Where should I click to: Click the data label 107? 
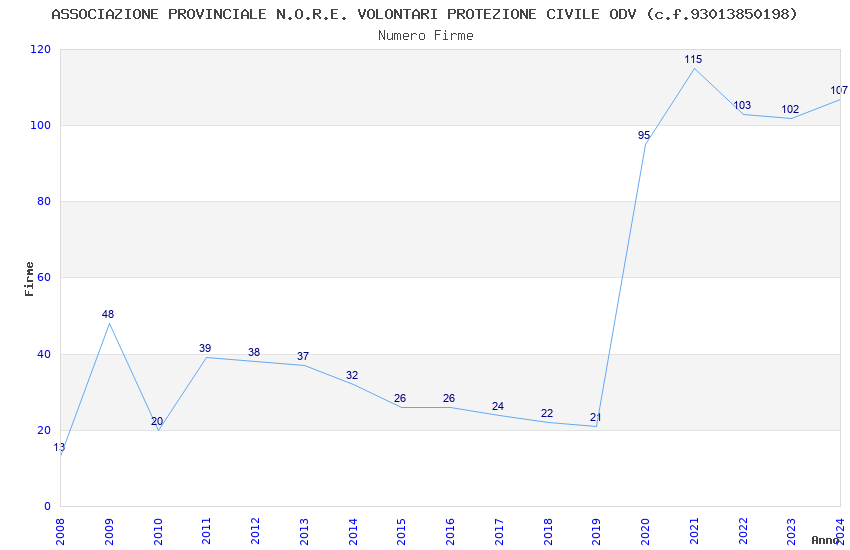pos(839,90)
